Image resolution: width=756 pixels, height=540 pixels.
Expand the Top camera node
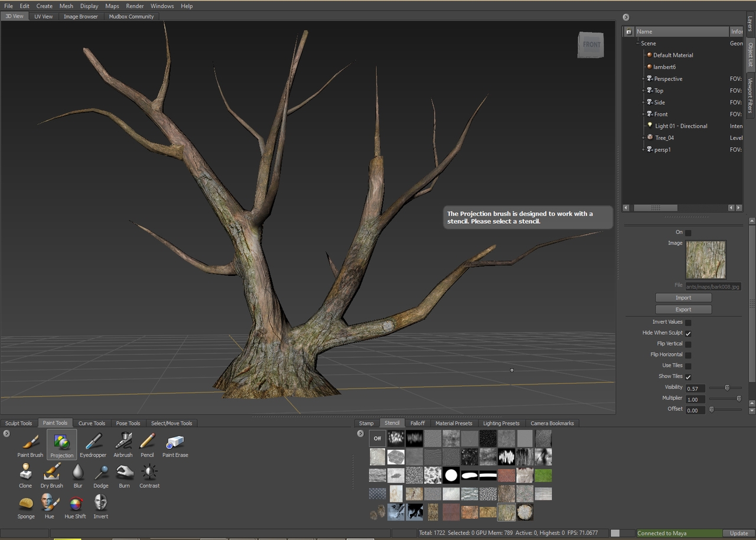tap(643, 90)
